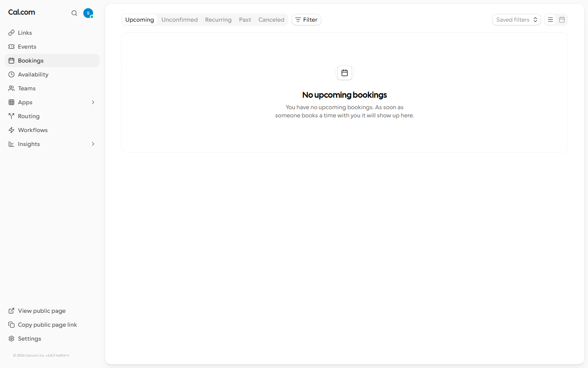588x368 pixels.
Task: Click the Apps label in sidebar
Action: (x=25, y=102)
